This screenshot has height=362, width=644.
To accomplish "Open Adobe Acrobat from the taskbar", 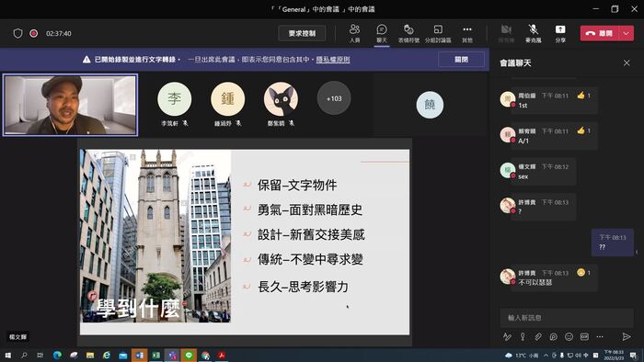I will click(x=222, y=355).
